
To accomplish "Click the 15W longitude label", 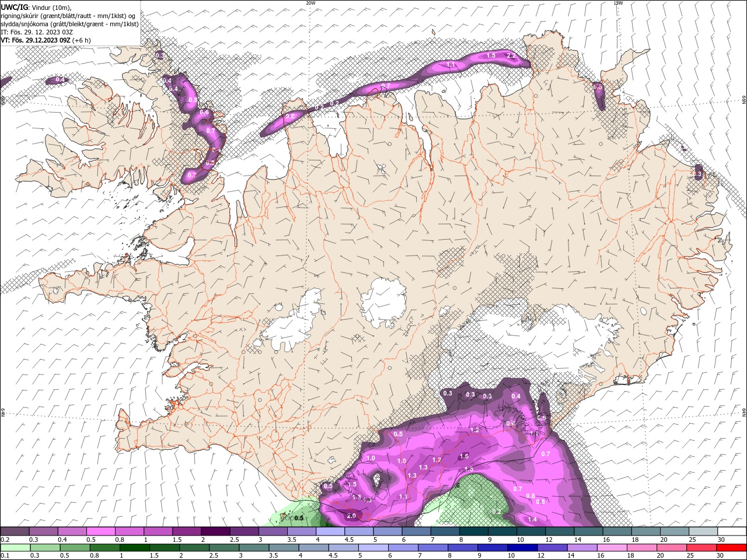I will (618, 3).
